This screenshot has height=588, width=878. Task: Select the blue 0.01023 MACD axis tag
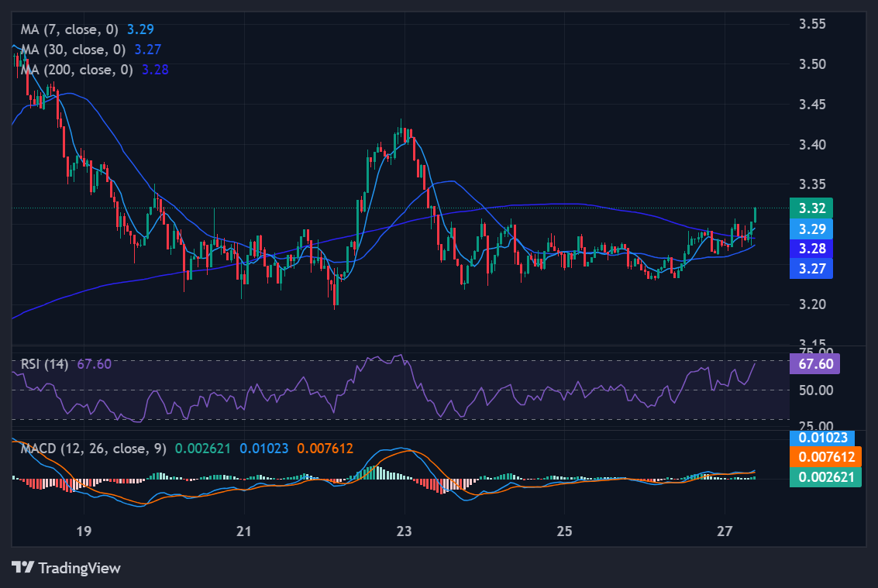point(821,438)
